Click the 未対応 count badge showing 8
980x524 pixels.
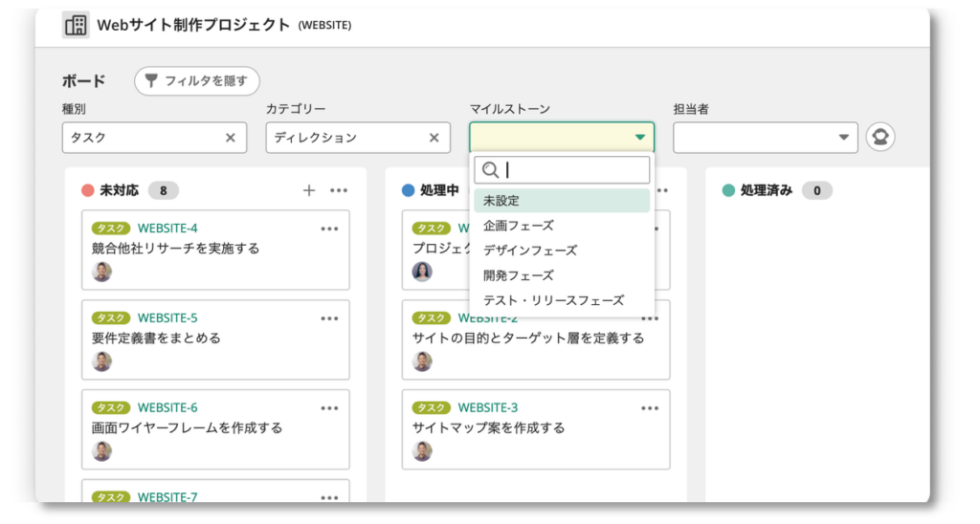(x=163, y=190)
